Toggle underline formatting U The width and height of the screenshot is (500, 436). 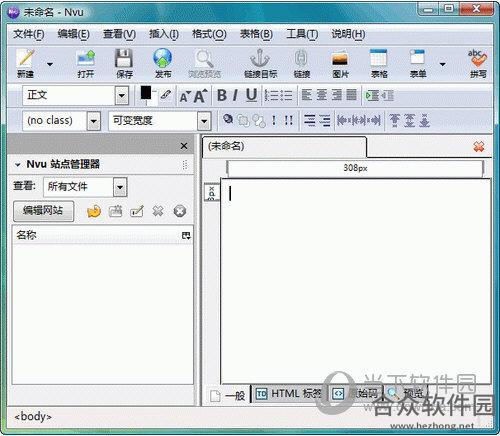[252, 96]
